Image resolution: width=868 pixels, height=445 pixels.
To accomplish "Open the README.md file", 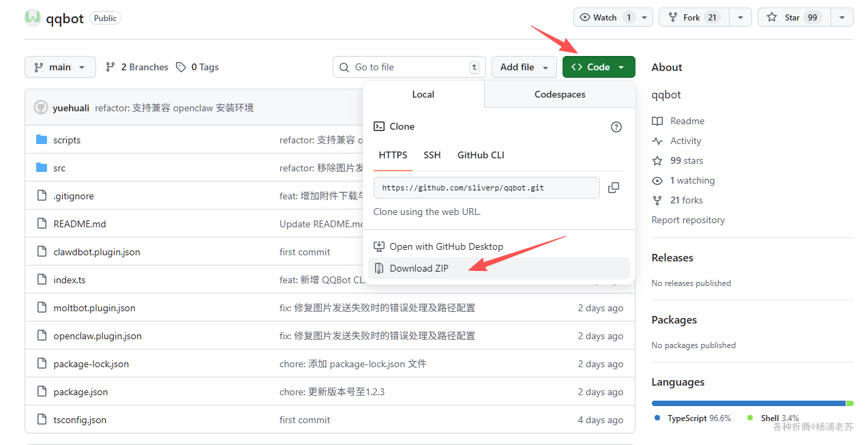I will point(80,224).
